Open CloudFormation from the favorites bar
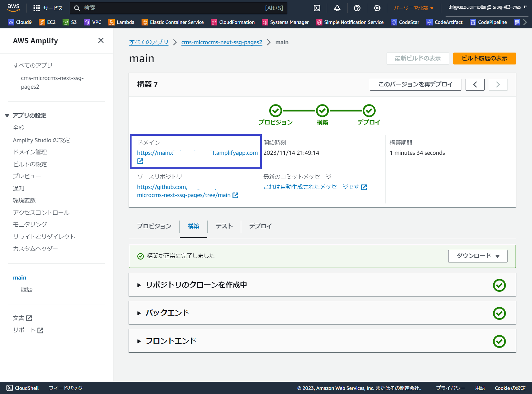The image size is (532, 394). 233,22
